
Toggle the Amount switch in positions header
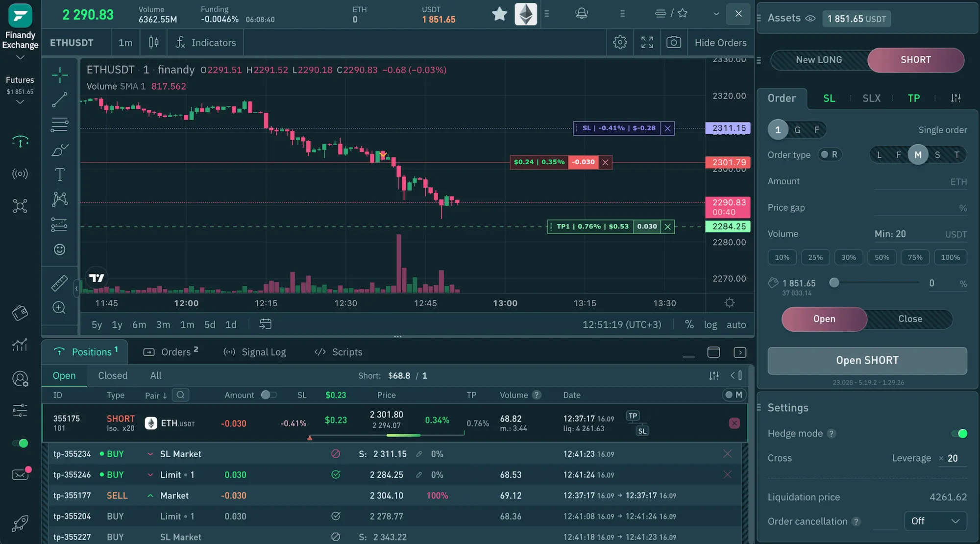[x=269, y=395]
